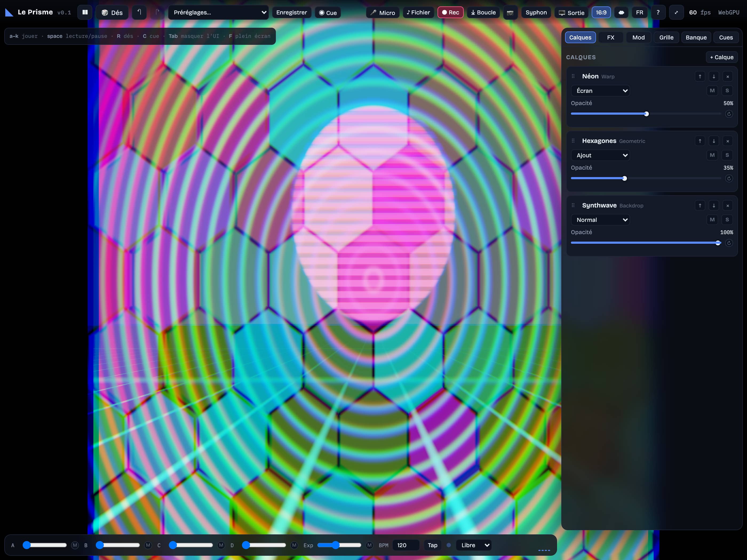
Task: Remove the Hexagones layer
Action: pyautogui.click(x=728, y=141)
